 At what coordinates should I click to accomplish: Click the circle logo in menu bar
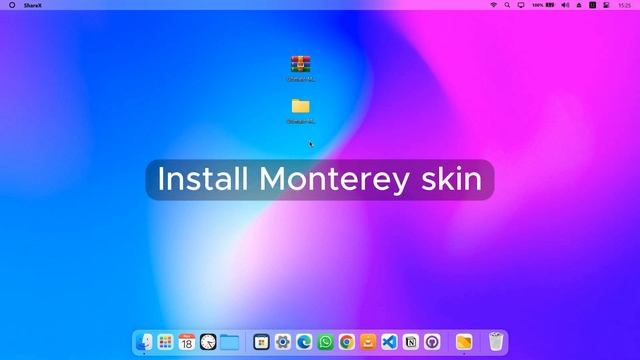point(12,5)
